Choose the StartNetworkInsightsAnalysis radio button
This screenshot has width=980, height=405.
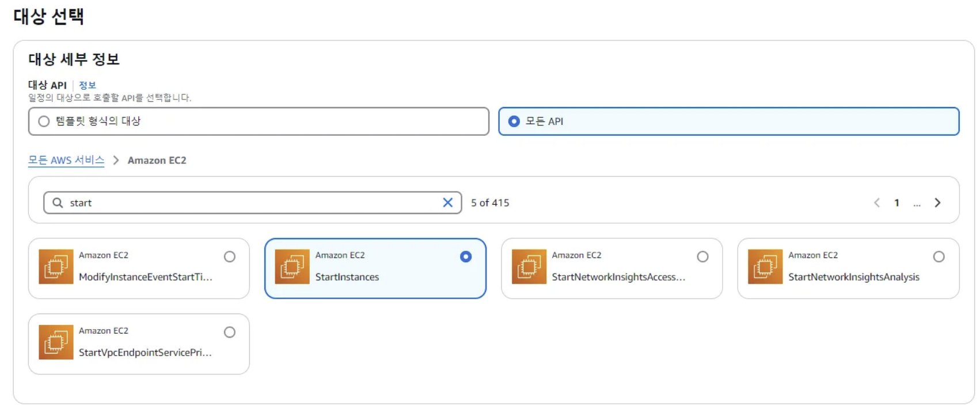[939, 257]
